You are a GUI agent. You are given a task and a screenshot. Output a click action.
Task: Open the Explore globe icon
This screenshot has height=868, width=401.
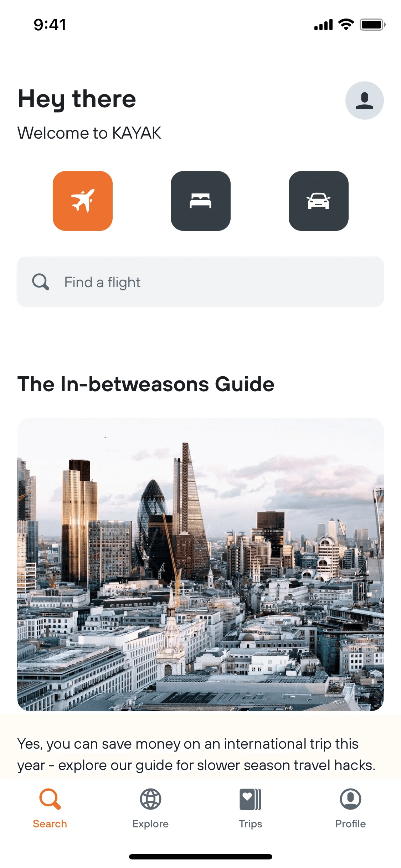(150, 799)
